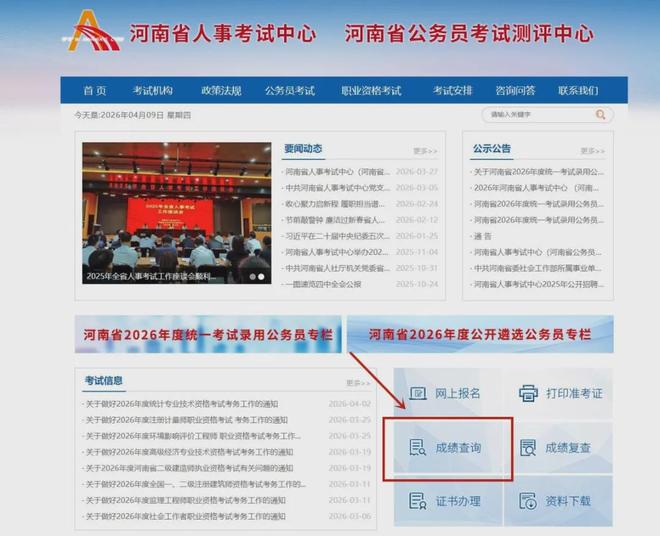Click the 公示公告 section heading
The width and height of the screenshot is (660, 536).
(x=492, y=149)
